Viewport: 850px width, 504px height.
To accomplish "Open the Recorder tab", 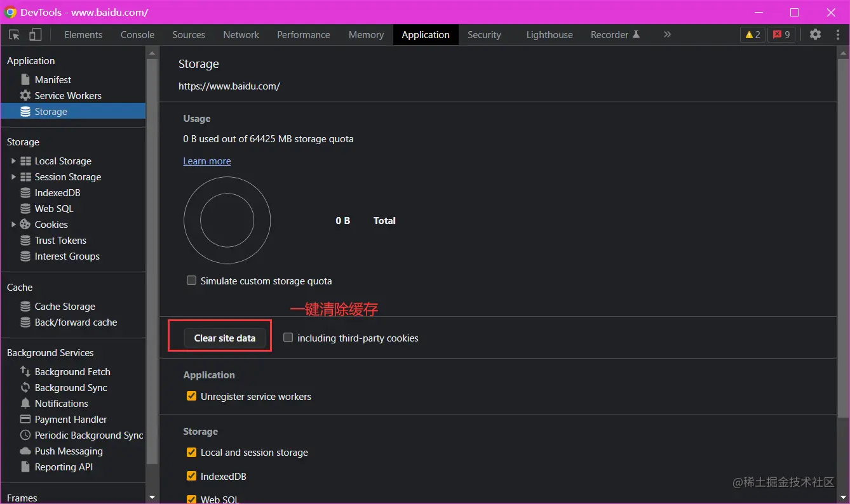I will tap(615, 35).
